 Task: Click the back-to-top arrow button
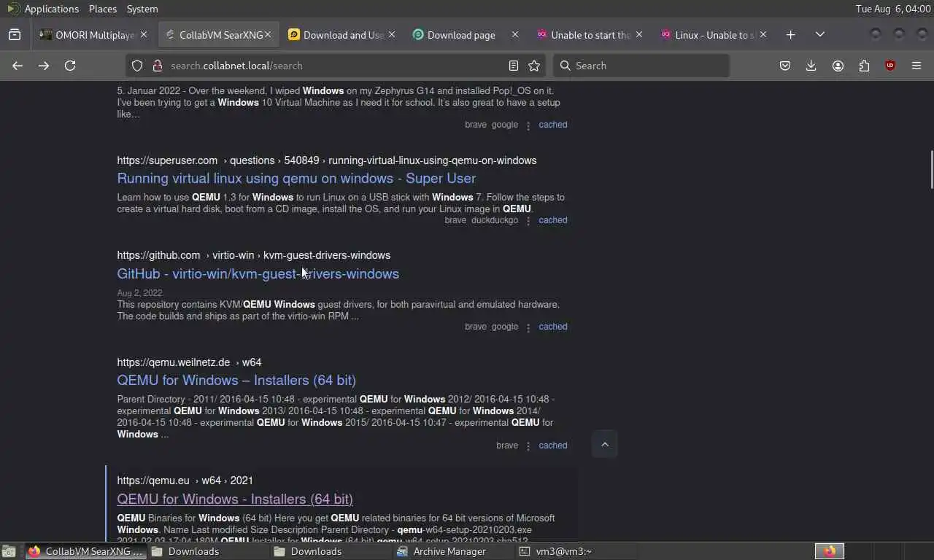(605, 444)
